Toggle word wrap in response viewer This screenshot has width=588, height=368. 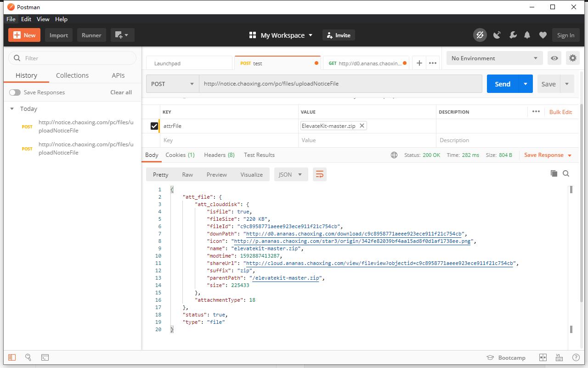click(x=320, y=174)
